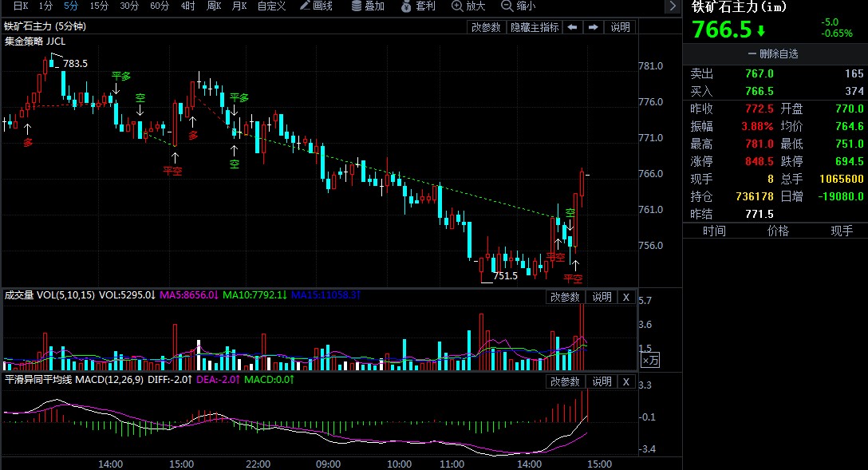Click 改参数 in the volume panel

point(565,298)
